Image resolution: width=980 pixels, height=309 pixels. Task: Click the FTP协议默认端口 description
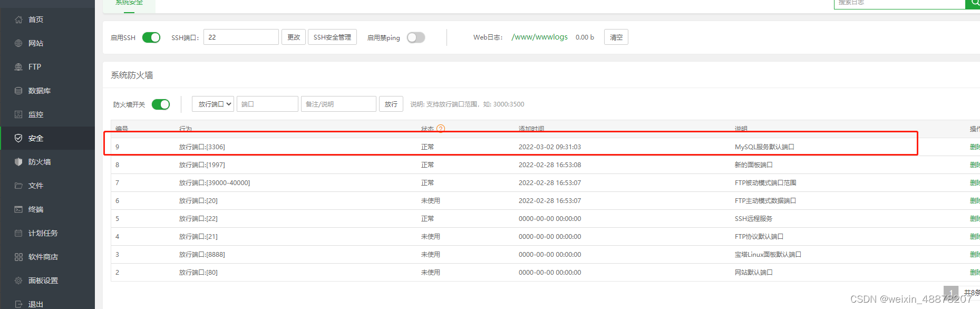click(759, 237)
